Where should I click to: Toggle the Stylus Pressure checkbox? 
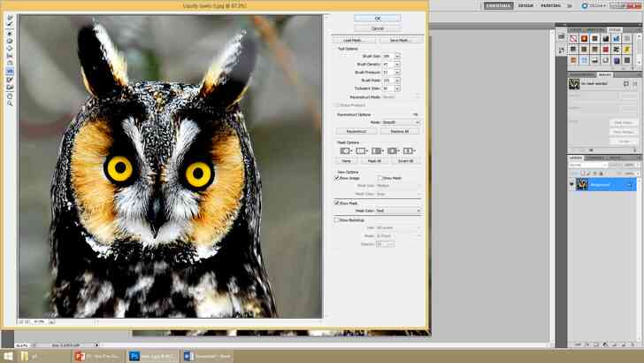pyautogui.click(x=337, y=105)
